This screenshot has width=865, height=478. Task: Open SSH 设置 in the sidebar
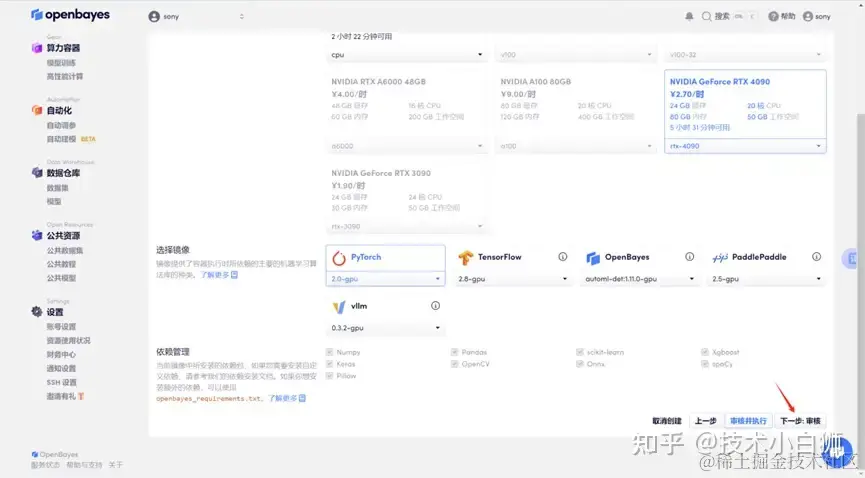(62, 383)
